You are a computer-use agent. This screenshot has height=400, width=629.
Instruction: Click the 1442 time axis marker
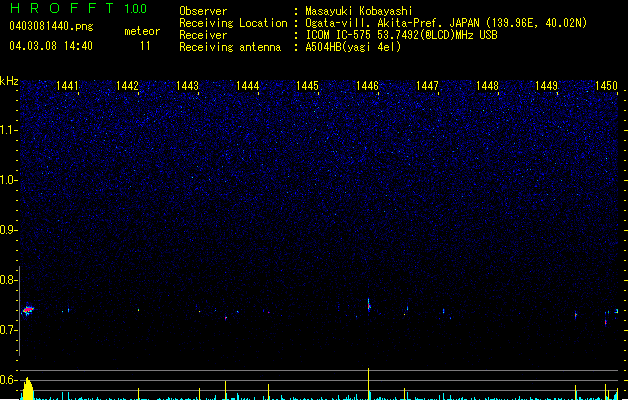[x=127, y=86]
